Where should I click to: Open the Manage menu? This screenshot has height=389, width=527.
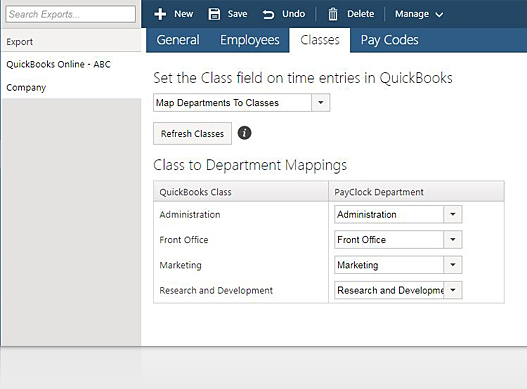click(x=419, y=14)
